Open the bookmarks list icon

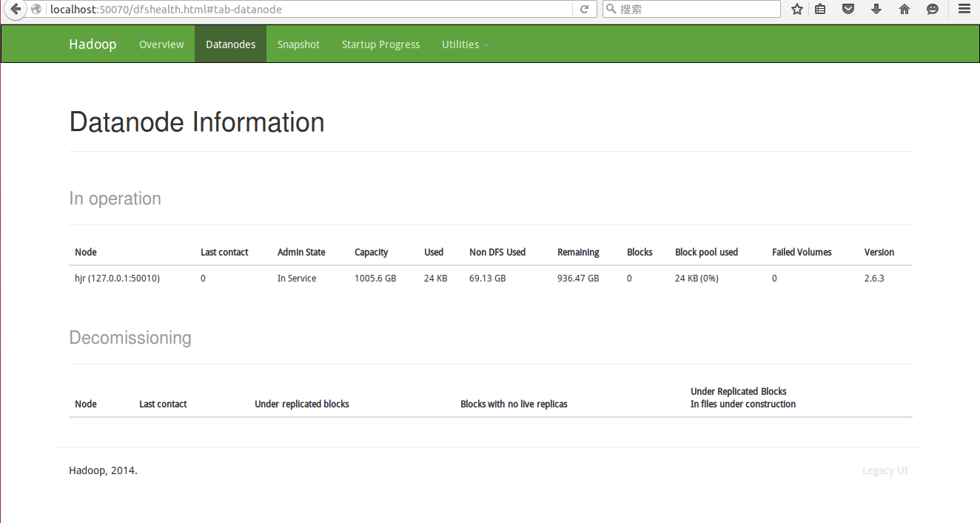click(820, 10)
